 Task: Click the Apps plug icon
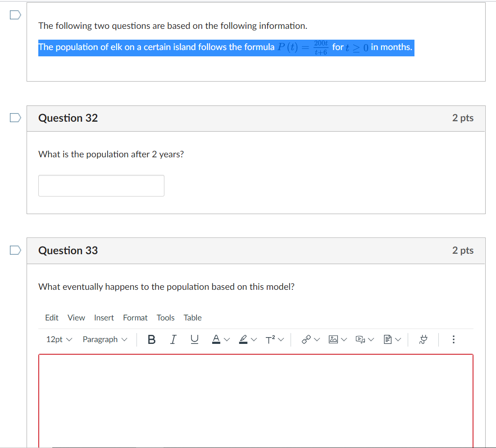[x=423, y=339]
